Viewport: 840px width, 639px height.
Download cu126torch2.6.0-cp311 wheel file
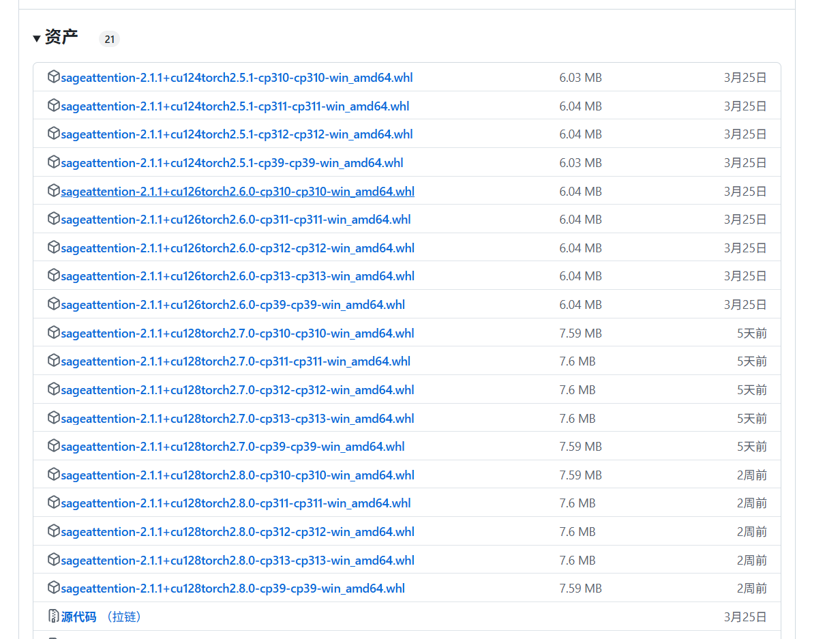point(236,220)
